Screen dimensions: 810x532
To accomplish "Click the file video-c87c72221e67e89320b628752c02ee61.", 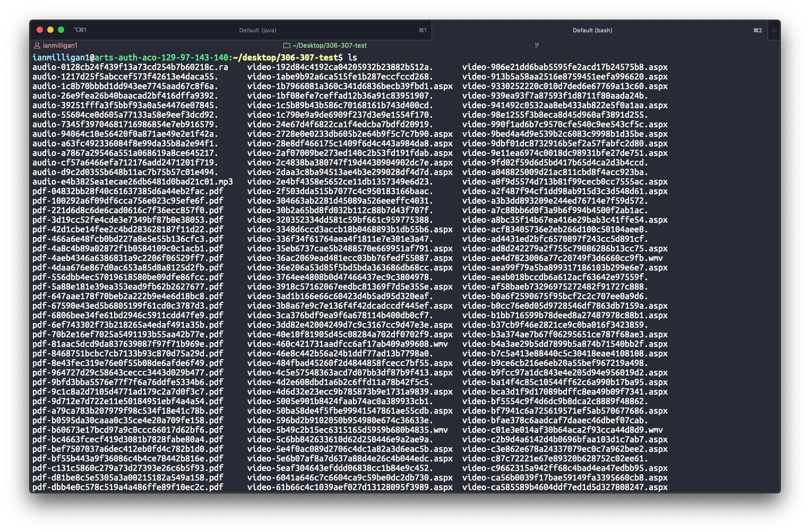I will (555, 459).
